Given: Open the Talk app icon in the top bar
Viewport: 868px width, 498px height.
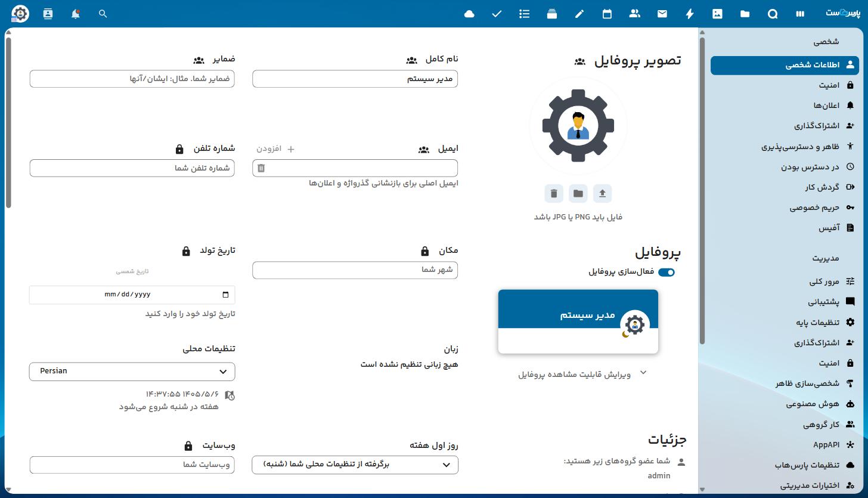Looking at the screenshot, I should (773, 14).
